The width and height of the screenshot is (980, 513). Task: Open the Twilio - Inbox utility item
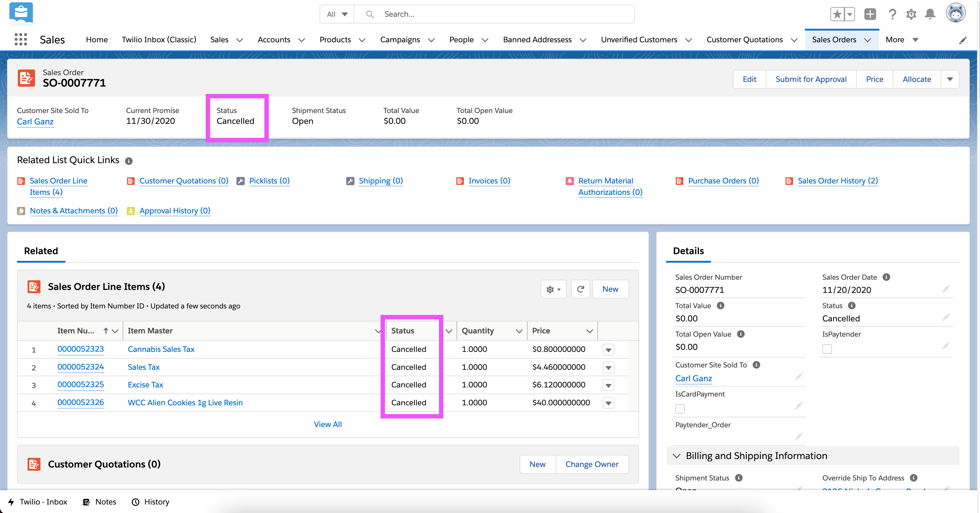coord(38,502)
